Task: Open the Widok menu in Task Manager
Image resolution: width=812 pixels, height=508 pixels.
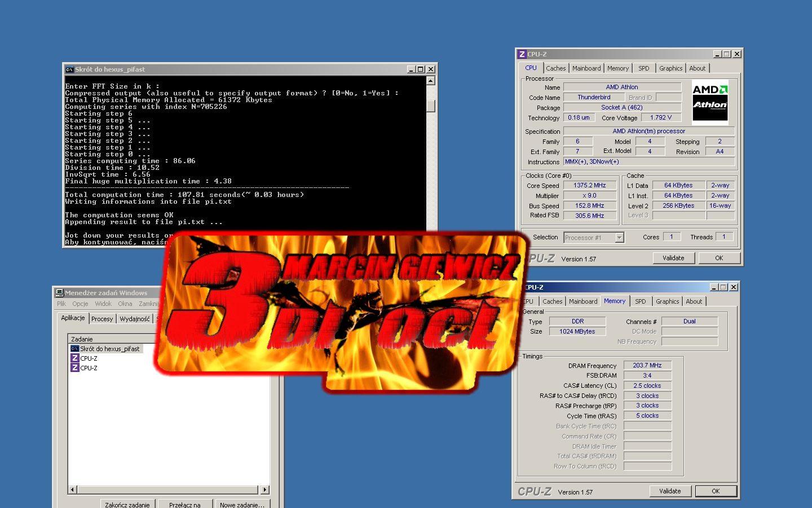Action: tap(103, 304)
